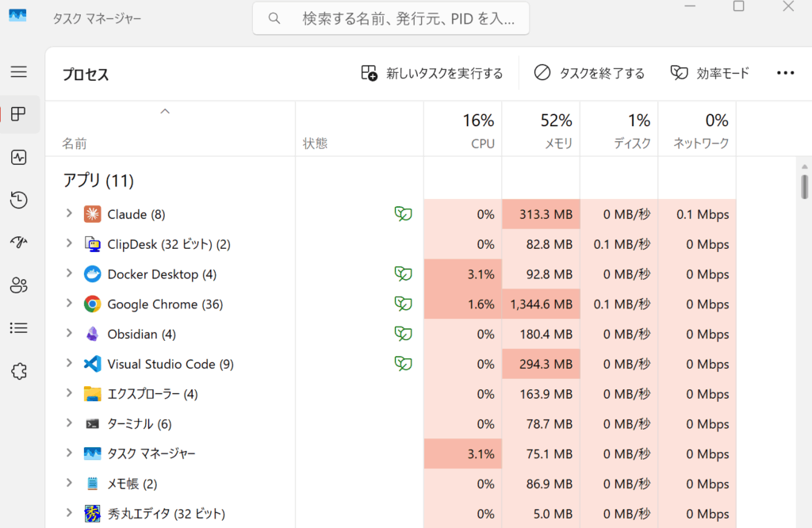Open the Users page icon
The image size is (812, 528).
tap(19, 285)
